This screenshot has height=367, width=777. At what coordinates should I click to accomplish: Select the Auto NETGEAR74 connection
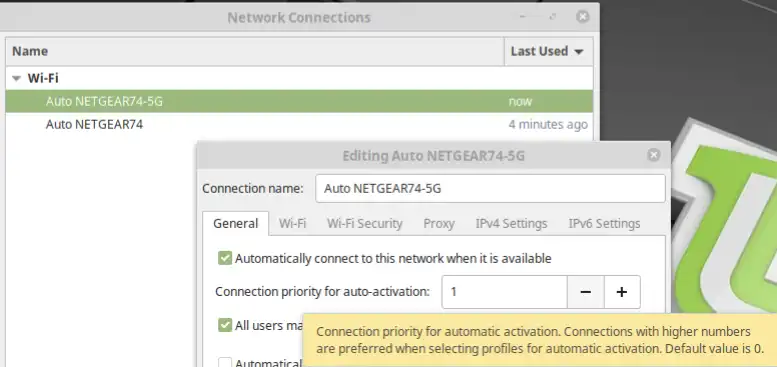click(x=299, y=124)
